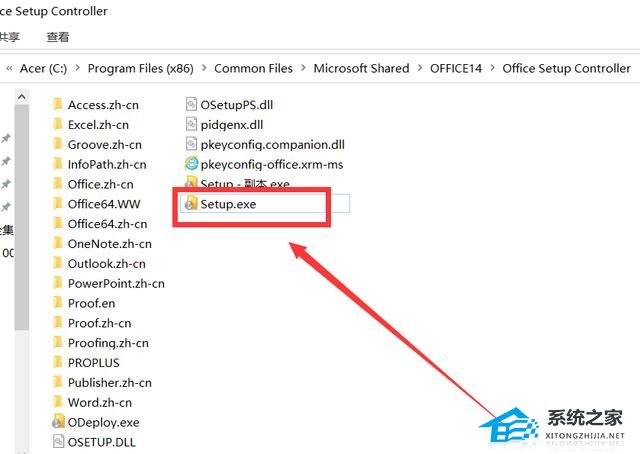Click the OSetupPS.dll file icon
Image resolution: width=640 pixels, height=454 pixels.
click(x=191, y=105)
